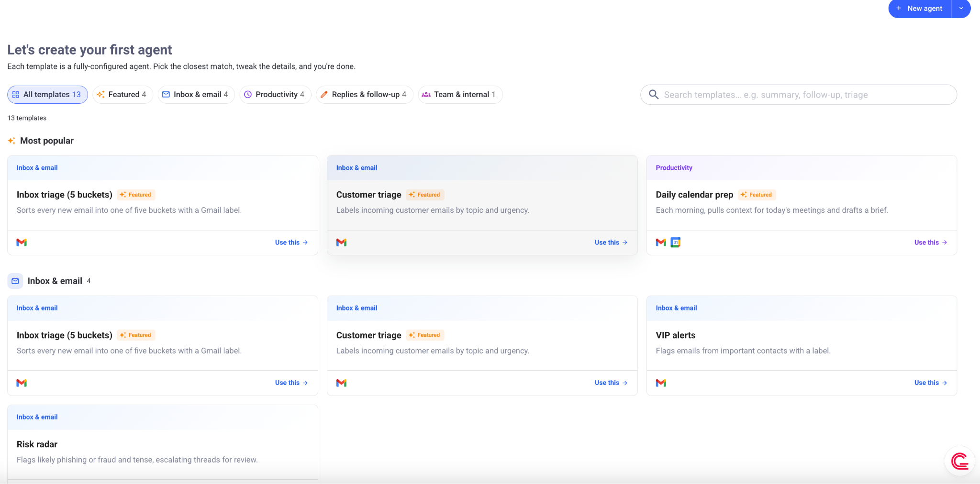Click the Daily calendar prep title

(694, 195)
